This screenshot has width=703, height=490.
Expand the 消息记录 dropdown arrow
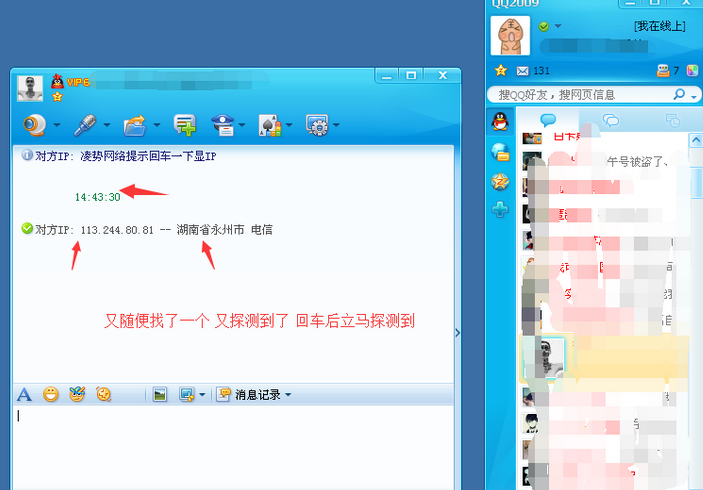tap(288, 395)
